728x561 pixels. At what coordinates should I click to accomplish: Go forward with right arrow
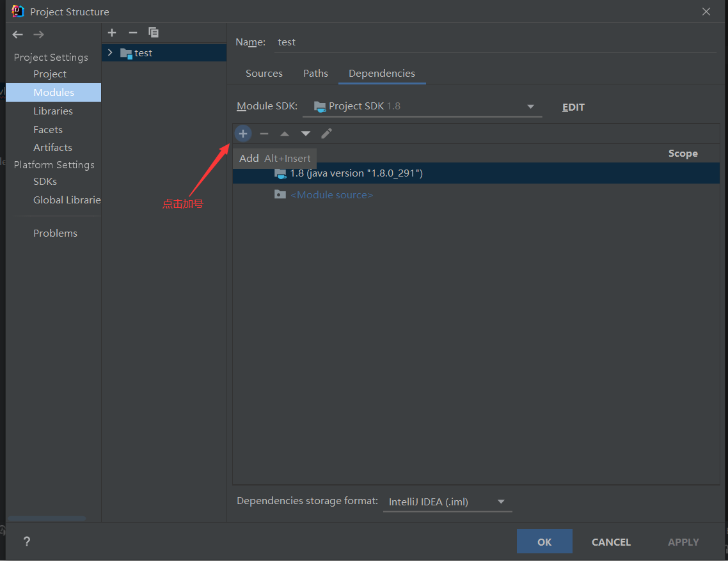click(38, 35)
